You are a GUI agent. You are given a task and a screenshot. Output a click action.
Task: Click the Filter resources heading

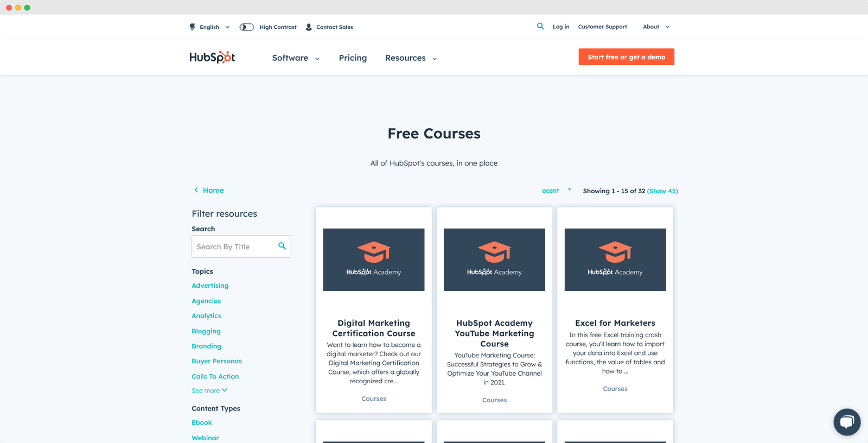pos(224,214)
